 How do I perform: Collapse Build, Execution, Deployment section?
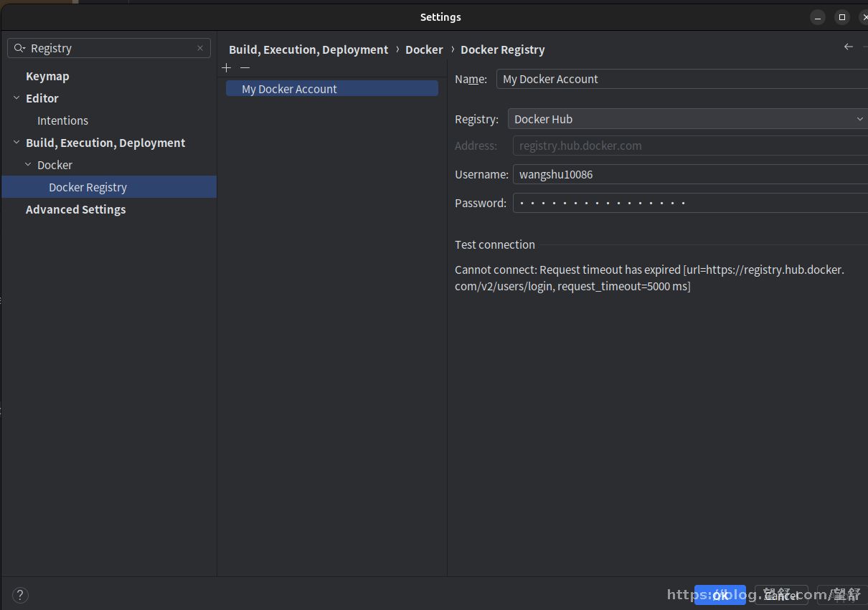click(16, 143)
